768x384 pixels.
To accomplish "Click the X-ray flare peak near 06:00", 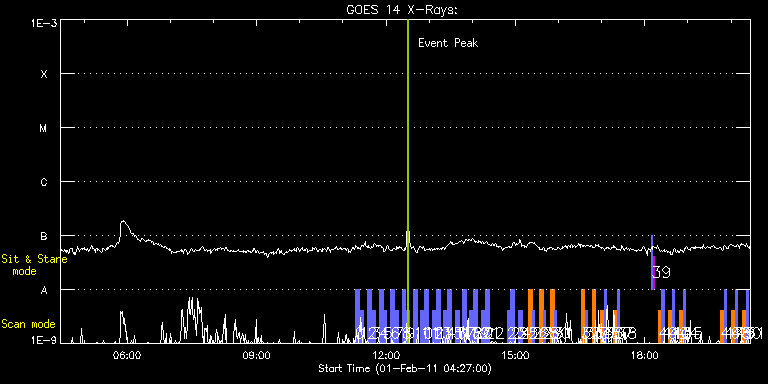I will pos(123,222).
